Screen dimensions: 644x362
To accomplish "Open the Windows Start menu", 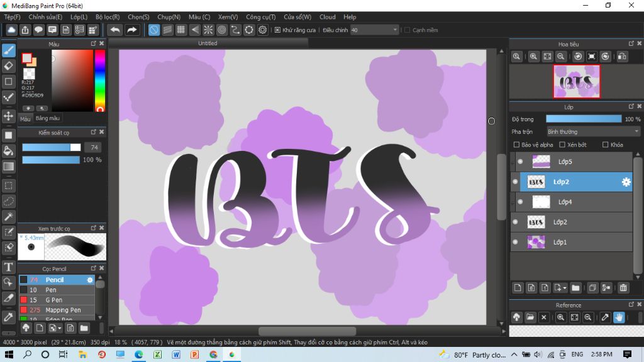I will tap(9, 354).
